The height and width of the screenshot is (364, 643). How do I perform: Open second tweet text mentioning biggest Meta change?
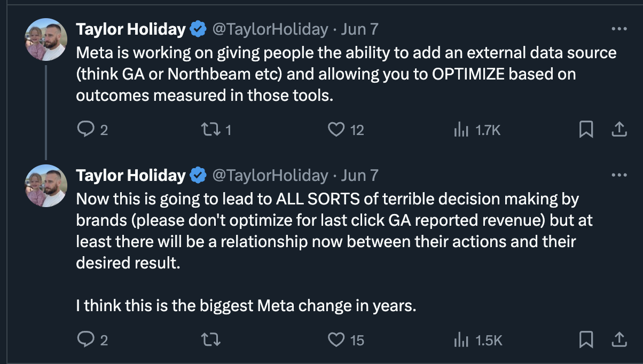tap(246, 306)
